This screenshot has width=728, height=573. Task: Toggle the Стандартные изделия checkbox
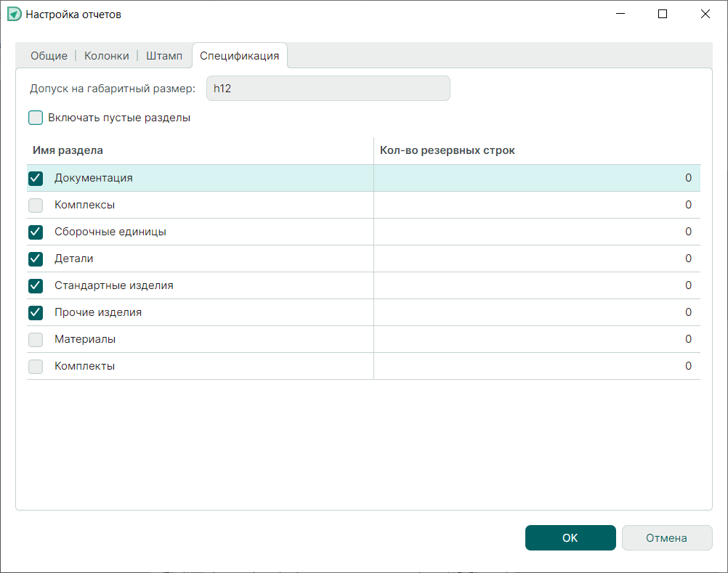pos(36,285)
